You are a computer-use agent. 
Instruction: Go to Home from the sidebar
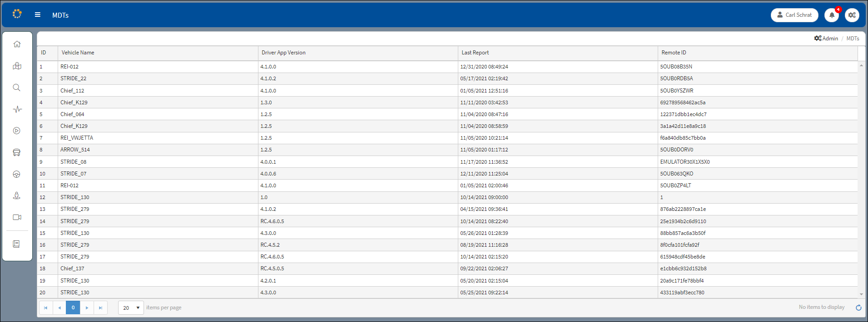click(x=17, y=44)
